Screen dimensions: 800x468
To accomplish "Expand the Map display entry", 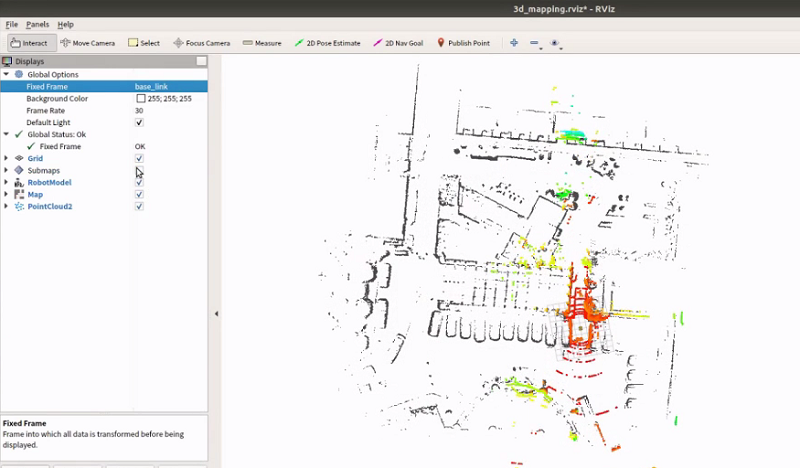I will coord(6,194).
